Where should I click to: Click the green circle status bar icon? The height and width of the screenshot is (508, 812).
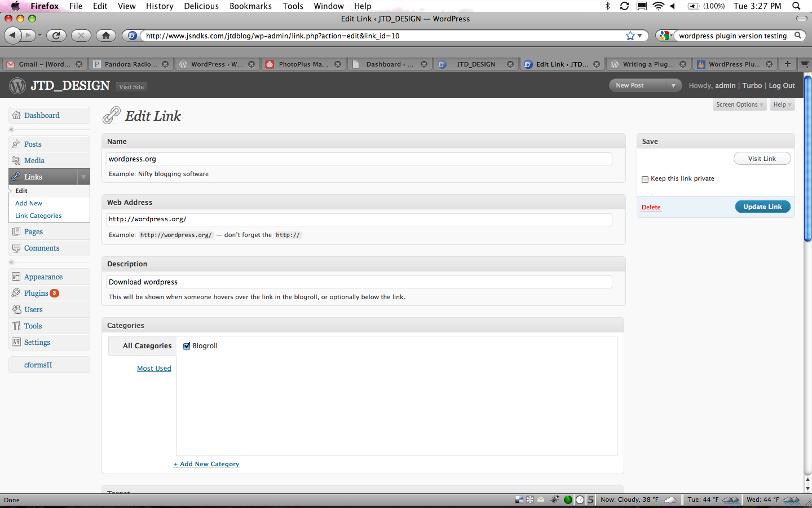pyautogui.click(x=568, y=500)
